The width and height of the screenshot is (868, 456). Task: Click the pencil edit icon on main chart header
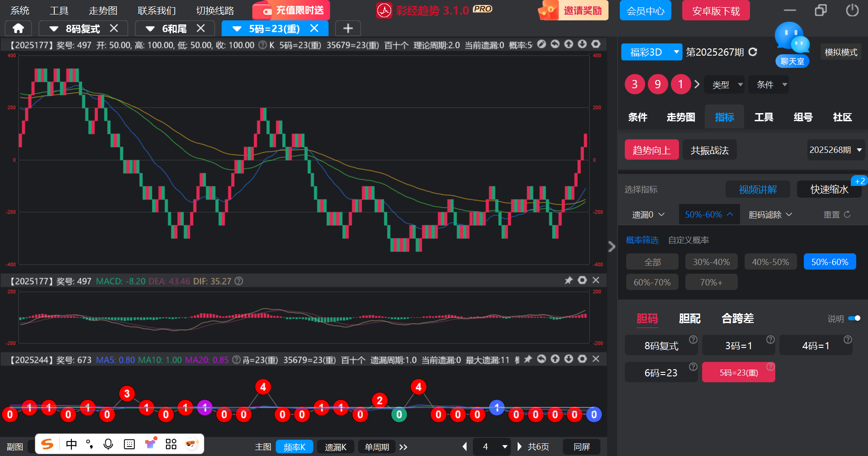(542, 44)
